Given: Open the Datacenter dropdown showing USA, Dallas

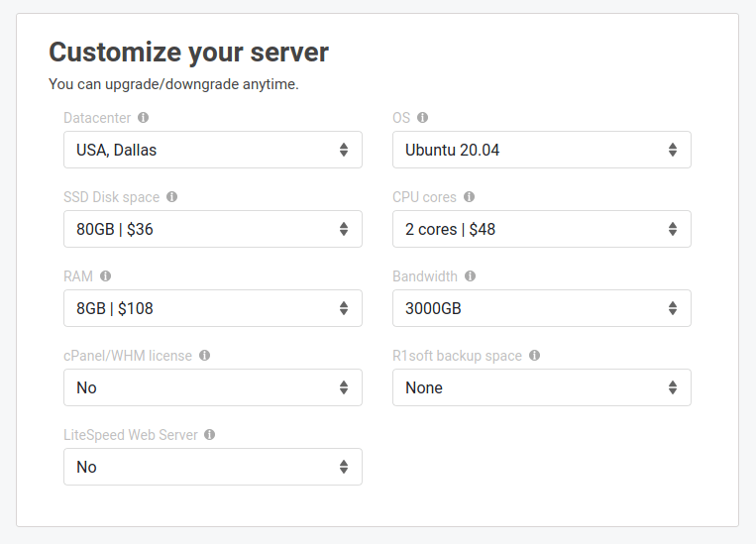Looking at the screenshot, I should [212, 150].
